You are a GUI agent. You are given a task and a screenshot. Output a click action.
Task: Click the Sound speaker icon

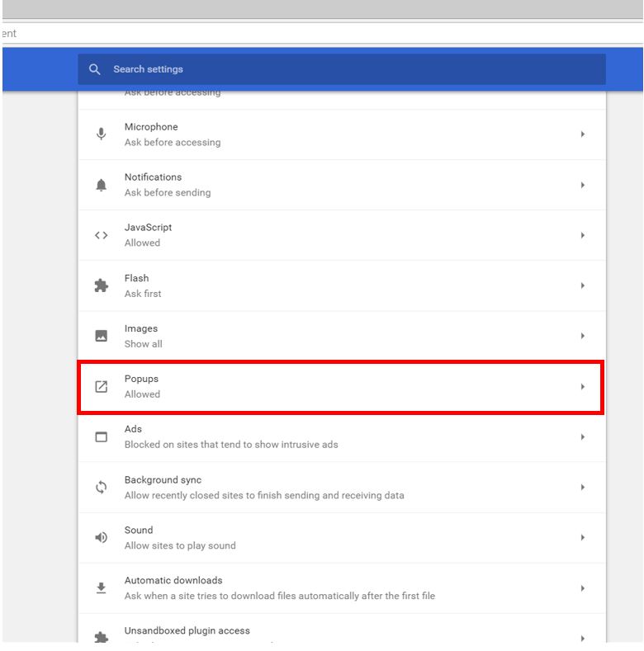(x=101, y=537)
